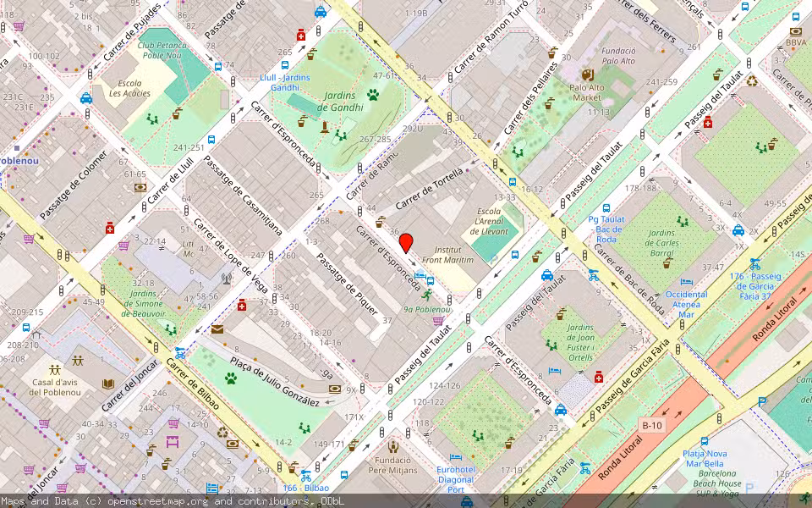Image resolution: width=812 pixels, height=508 pixels.
Task: Click the Escola L'Arenal de Llevant label
Action: (489, 221)
